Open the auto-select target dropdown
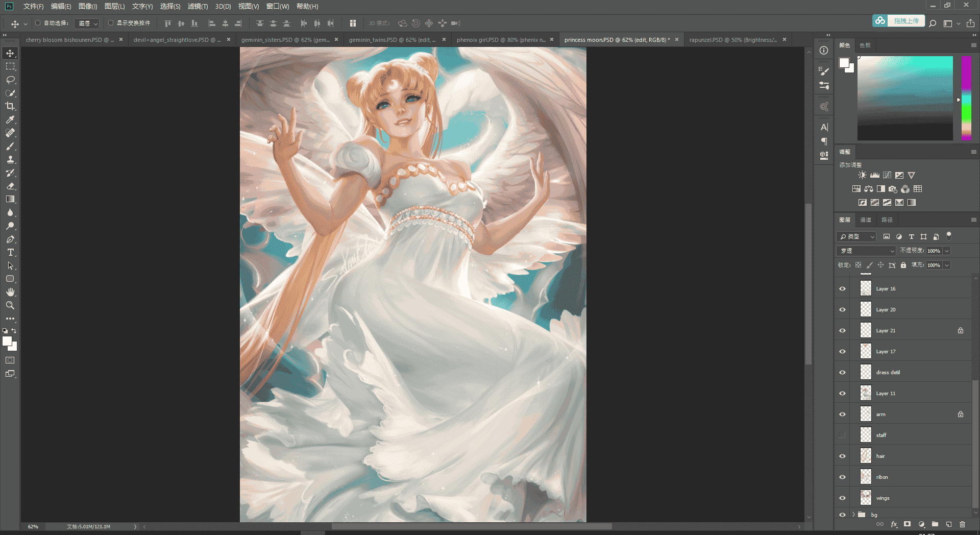Image resolution: width=980 pixels, height=535 pixels. pyautogui.click(x=87, y=23)
